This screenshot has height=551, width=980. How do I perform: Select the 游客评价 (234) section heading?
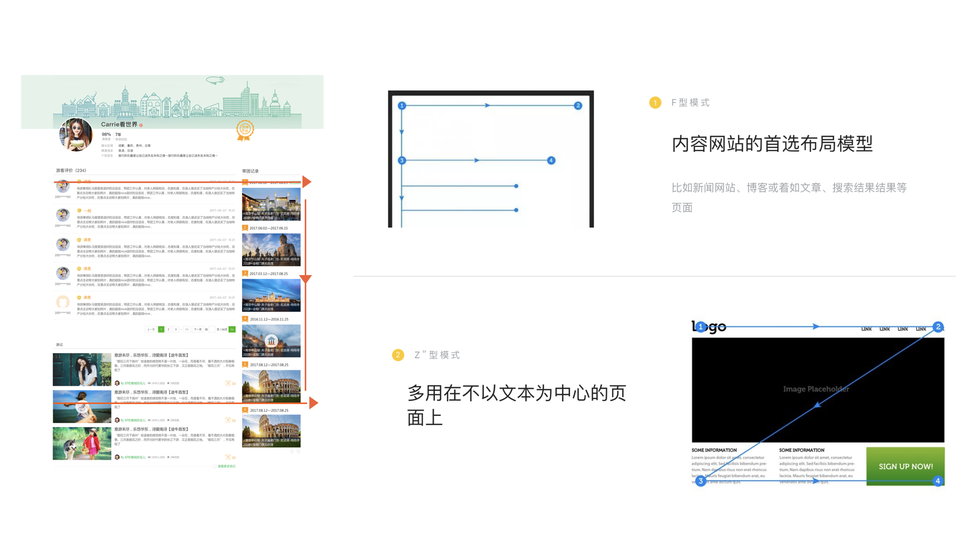[x=71, y=170]
